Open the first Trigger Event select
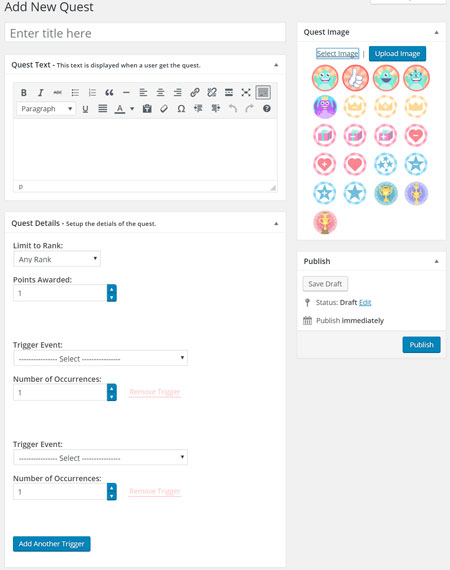 coord(100,358)
